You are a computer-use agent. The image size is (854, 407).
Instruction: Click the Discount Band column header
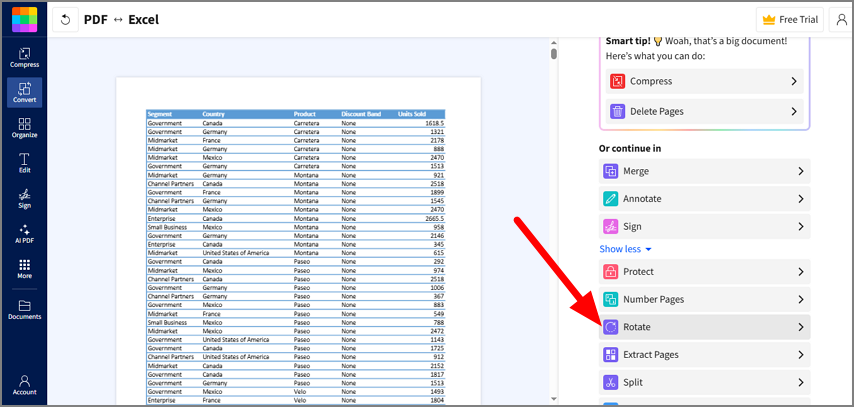[x=361, y=114]
